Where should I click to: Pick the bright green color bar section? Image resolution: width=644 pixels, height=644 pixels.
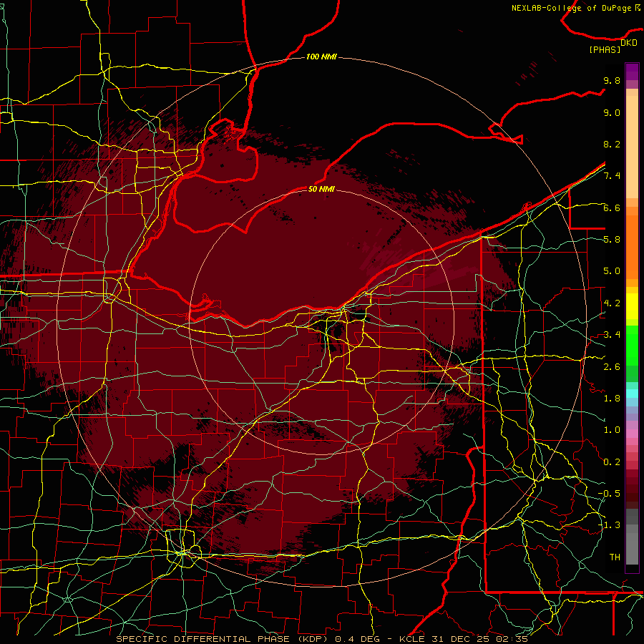[x=632, y=345]
